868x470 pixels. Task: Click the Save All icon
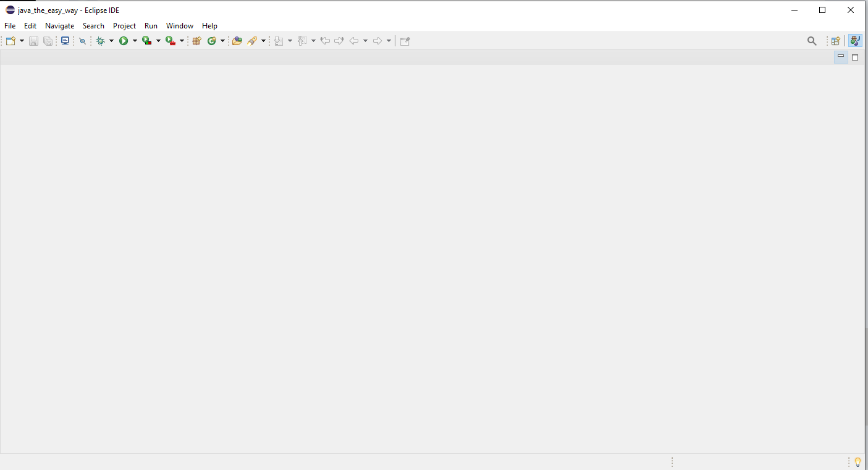click(48, 41)
